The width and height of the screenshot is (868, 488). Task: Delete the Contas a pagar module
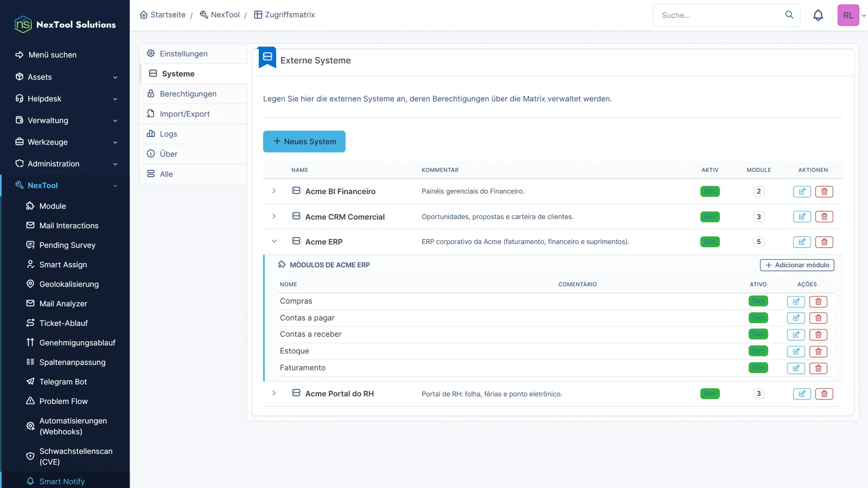(818, 318)
